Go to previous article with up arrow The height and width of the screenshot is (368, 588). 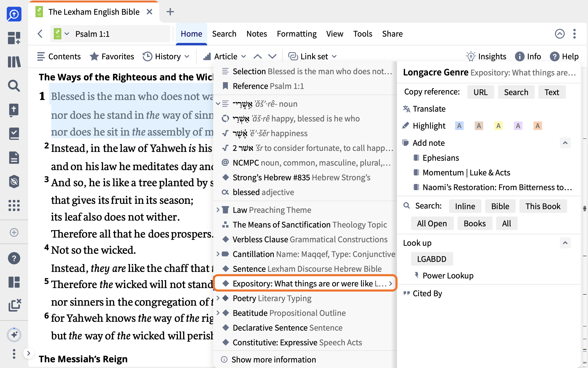coord(257,56)
